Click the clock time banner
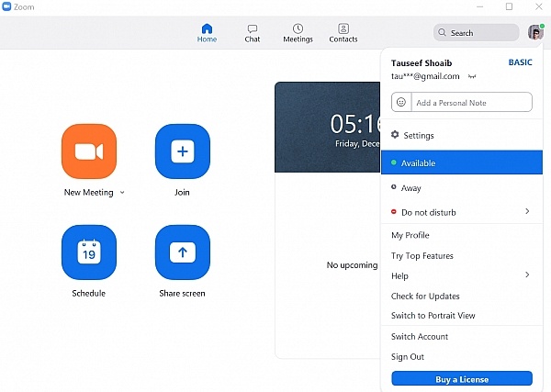 [328, 128]
